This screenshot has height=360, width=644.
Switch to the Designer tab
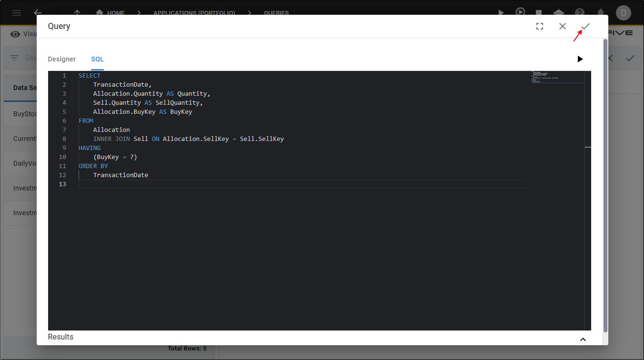[x=62, y=59]
